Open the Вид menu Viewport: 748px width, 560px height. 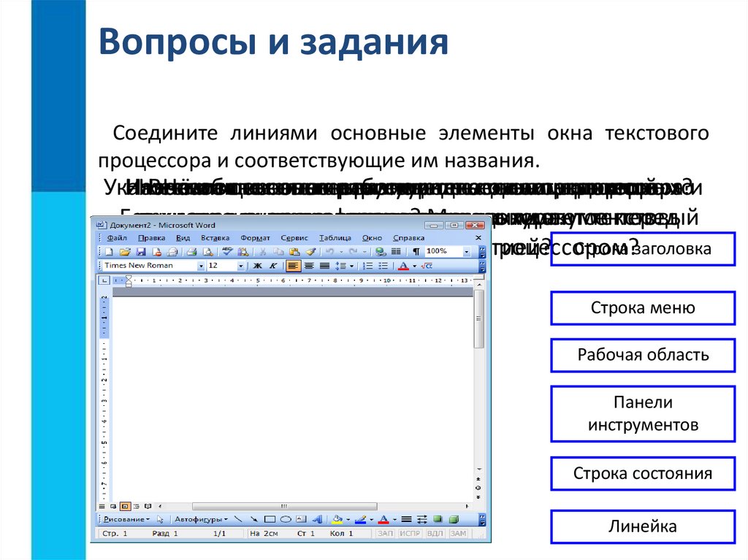click(x=183, y=237)
